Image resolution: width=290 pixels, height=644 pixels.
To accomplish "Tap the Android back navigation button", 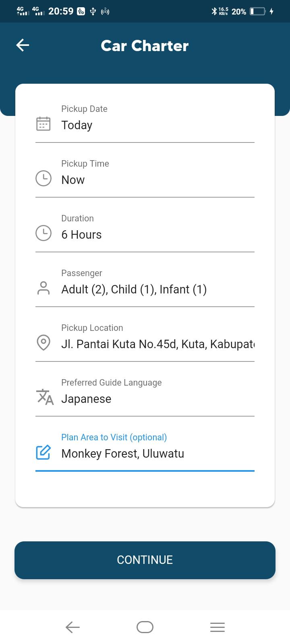I will click(x=72, y=627).
